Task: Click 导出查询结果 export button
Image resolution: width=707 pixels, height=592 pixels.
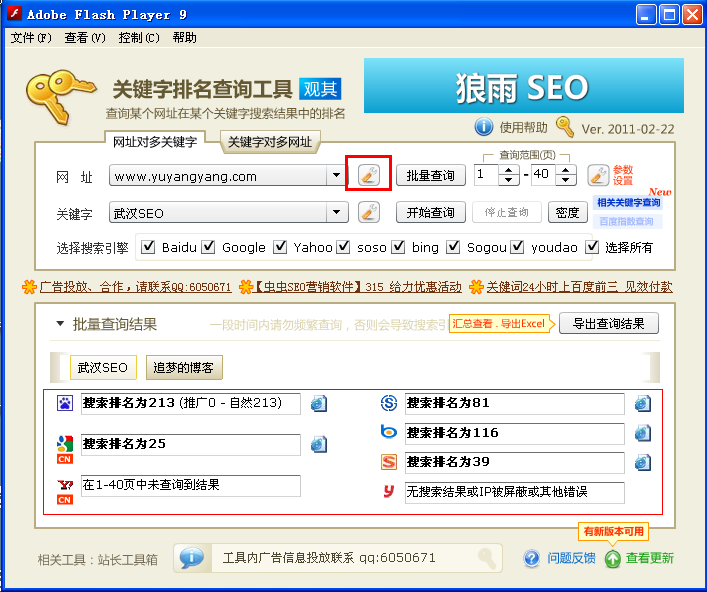Action: pos(609,323)
